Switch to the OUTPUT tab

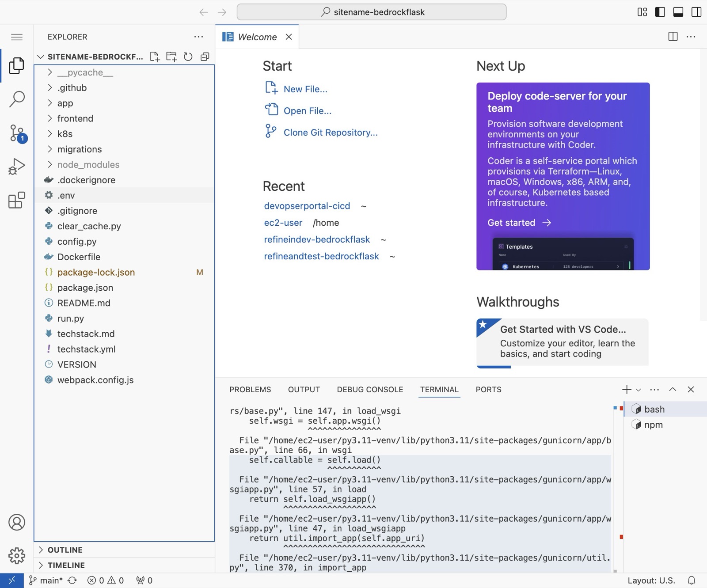tap(304, 390)
